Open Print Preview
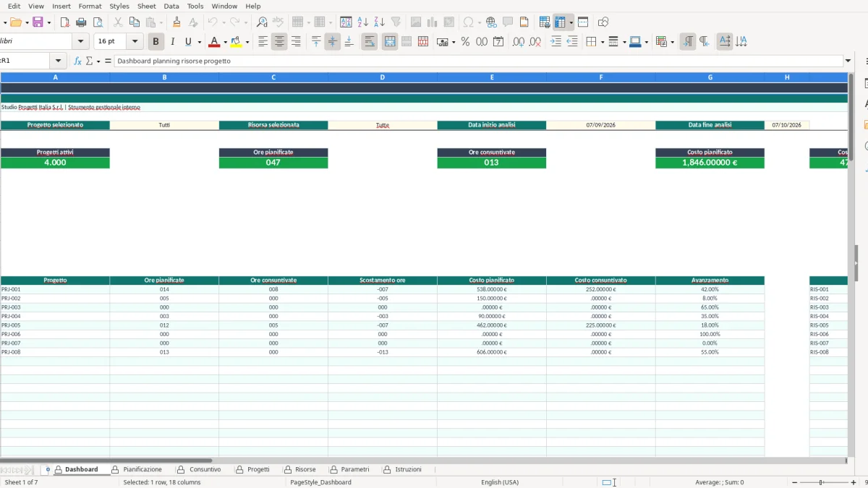Screen dimensions: 868x488 point(98,22)
